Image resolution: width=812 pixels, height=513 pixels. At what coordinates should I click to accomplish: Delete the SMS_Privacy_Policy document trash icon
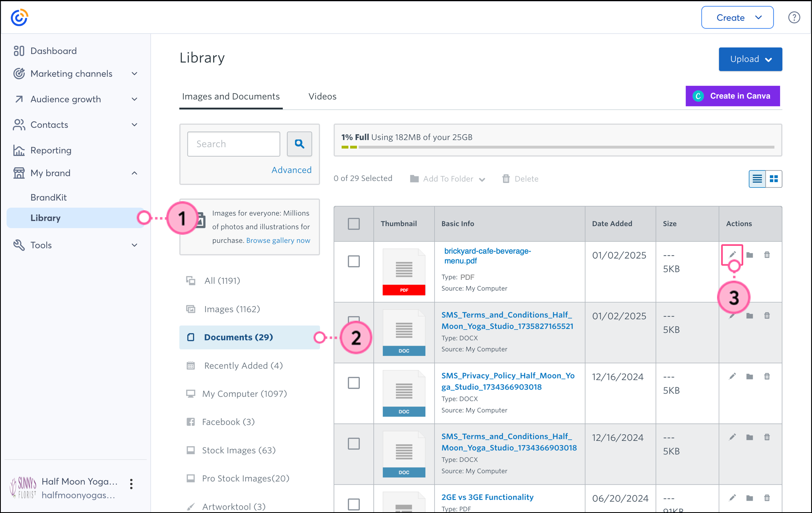click(767, 376)
